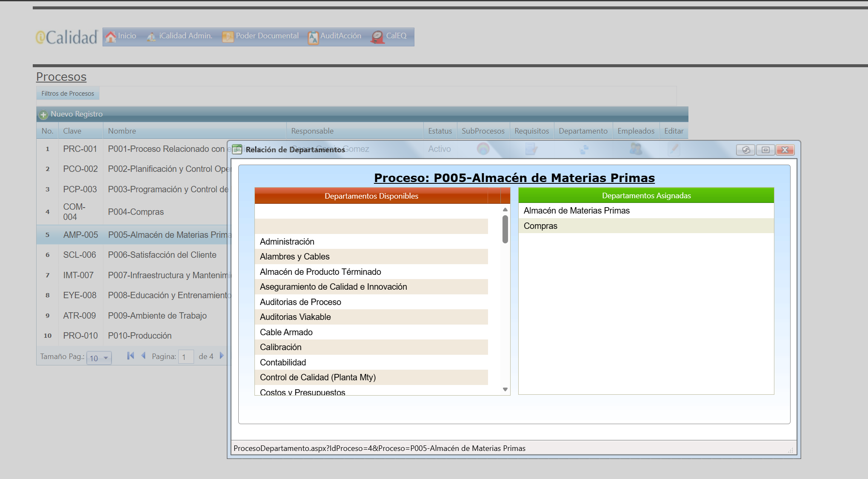
Task: Click the Procesos heading link
Action: click(61, 77)
